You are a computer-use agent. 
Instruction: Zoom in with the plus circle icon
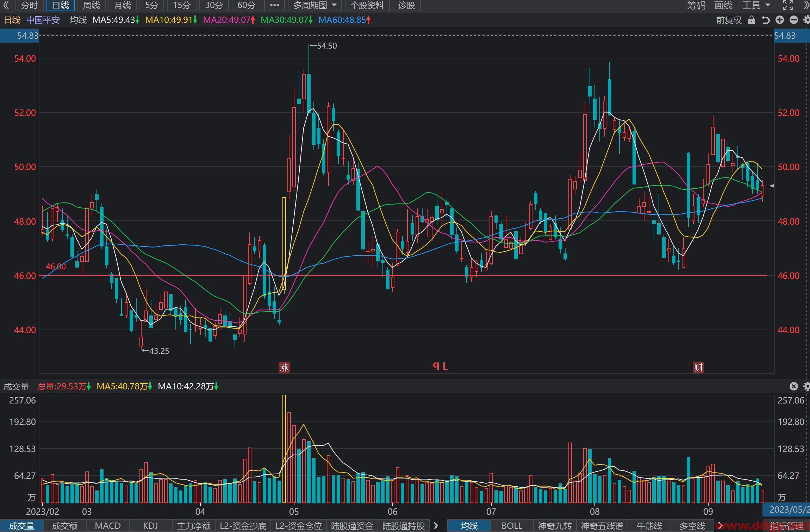tap(780, 20)
